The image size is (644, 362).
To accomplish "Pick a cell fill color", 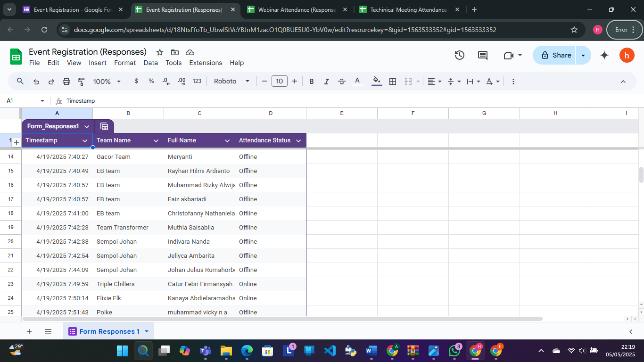I will [377, 82].
